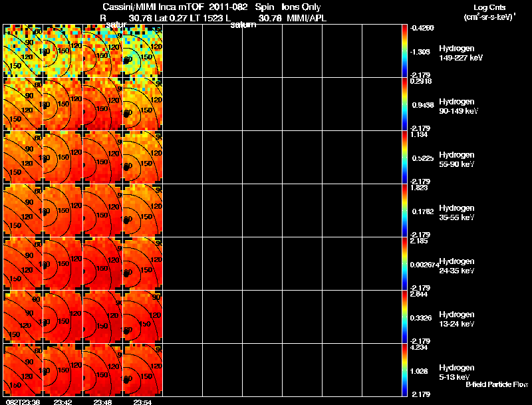Click the color bar for Hydrogen 90-149 keV
This screenshot has height=405, width=532.
point(404,104)
